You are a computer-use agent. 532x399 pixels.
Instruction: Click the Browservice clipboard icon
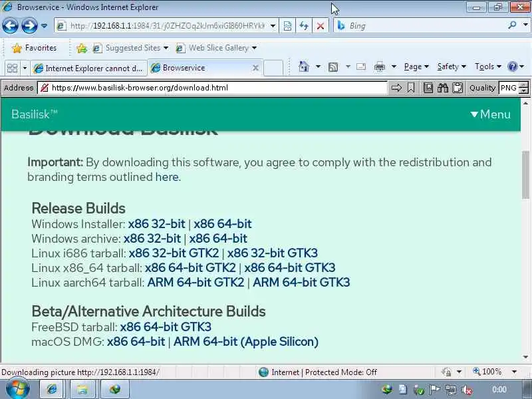click(458, 88)
